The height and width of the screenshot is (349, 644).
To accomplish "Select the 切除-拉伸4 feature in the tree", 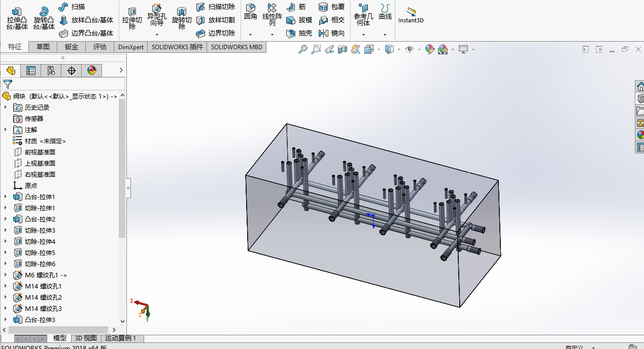I will coord(40,241).
